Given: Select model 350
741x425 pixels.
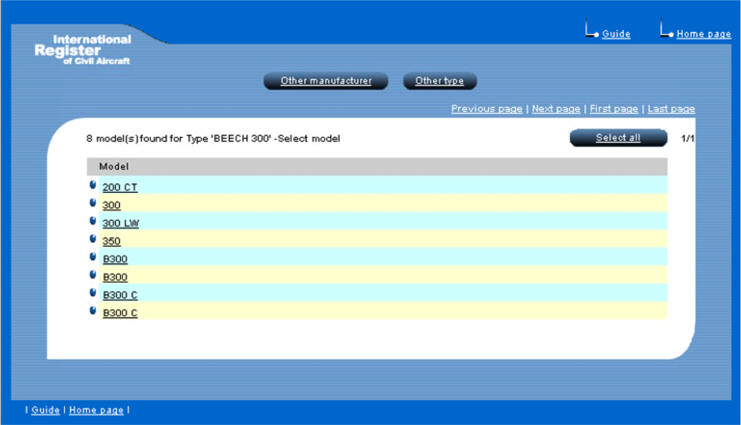Looking at the screenshot, I should pos(112,241).
